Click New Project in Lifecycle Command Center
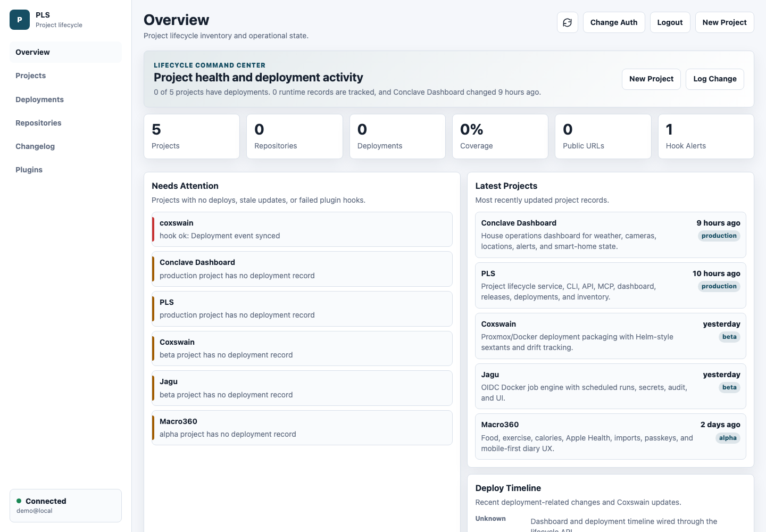Viewport: 766px width, 532px height. [651, 79]
